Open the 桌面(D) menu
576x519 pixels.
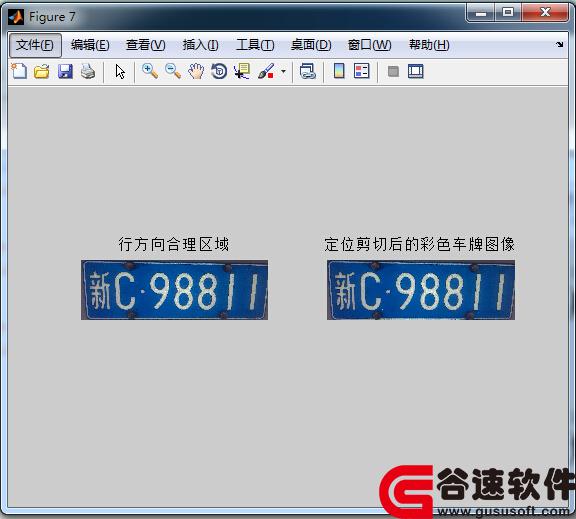click(311, 45)
